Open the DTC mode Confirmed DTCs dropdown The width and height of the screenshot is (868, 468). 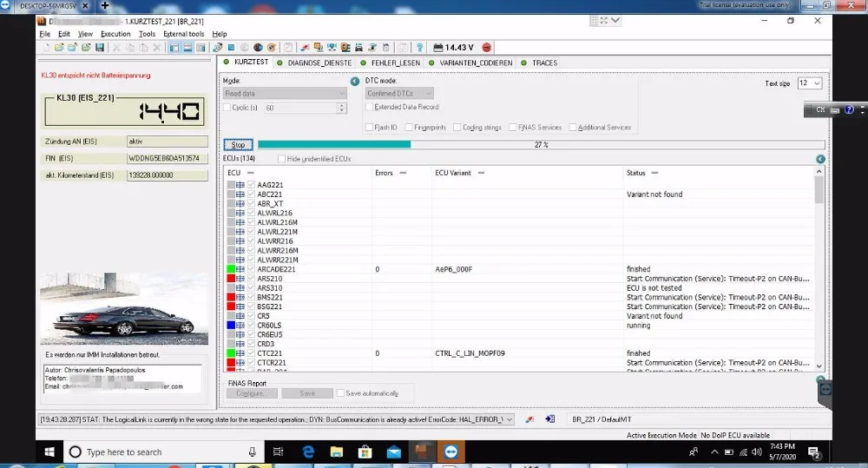[x=399, y=94]
